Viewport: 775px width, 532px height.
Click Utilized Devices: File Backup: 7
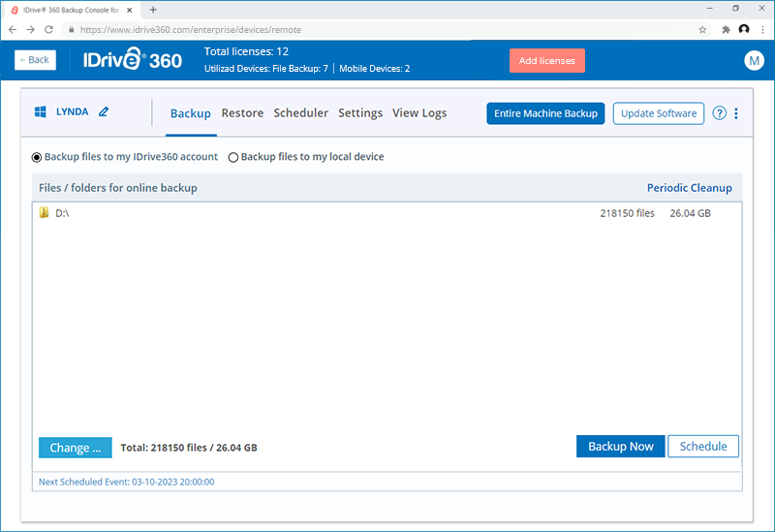265,69
